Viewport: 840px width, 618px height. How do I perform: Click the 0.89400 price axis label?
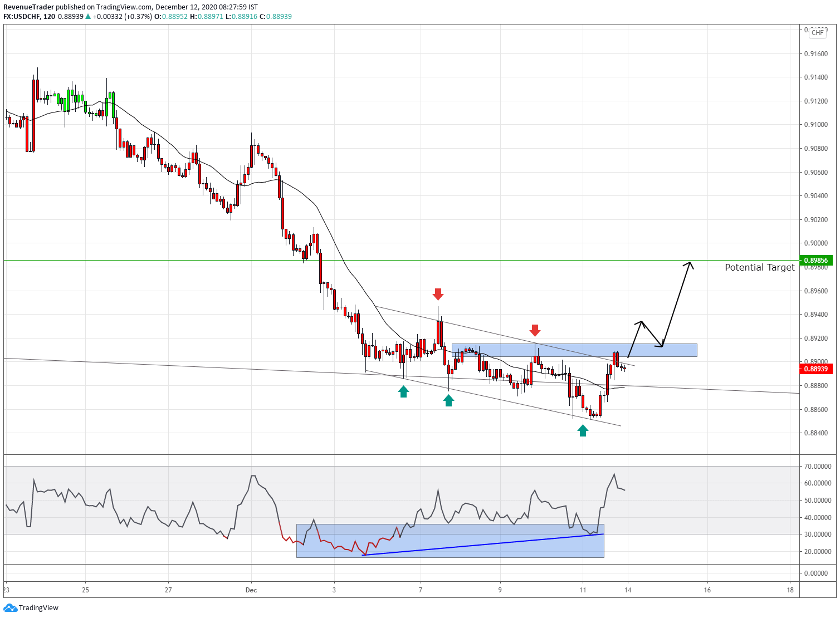click(x=815, y=315)
